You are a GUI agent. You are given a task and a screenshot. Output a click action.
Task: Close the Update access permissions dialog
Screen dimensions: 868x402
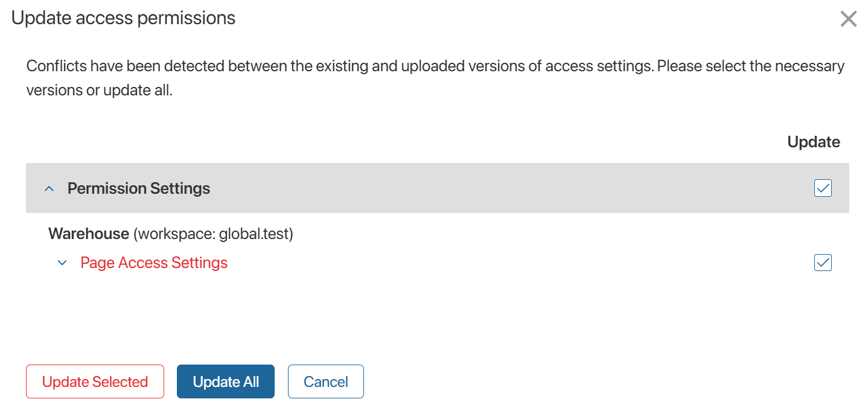pos(848,19)
